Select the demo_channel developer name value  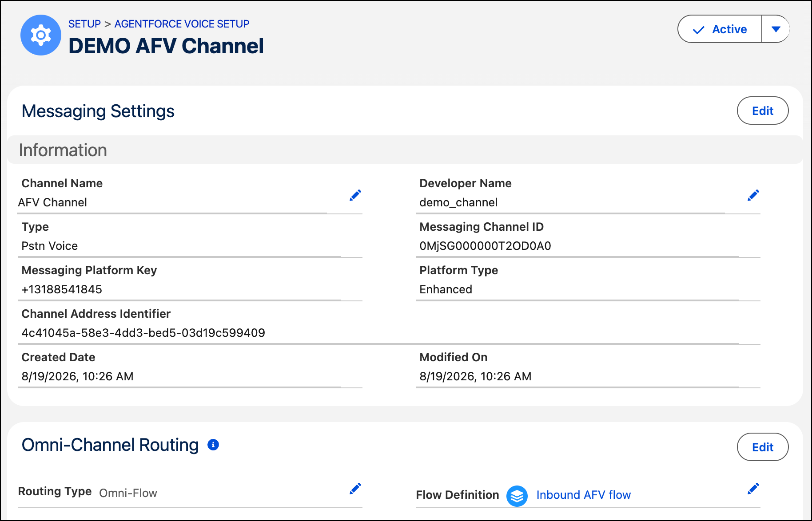[x=458, y=203]
